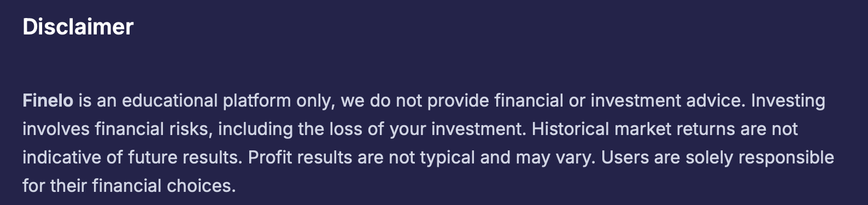Click the phrase 'involves financial risks'
The width and height of the screenshot is (868, 205).
(x=118, y=129)
